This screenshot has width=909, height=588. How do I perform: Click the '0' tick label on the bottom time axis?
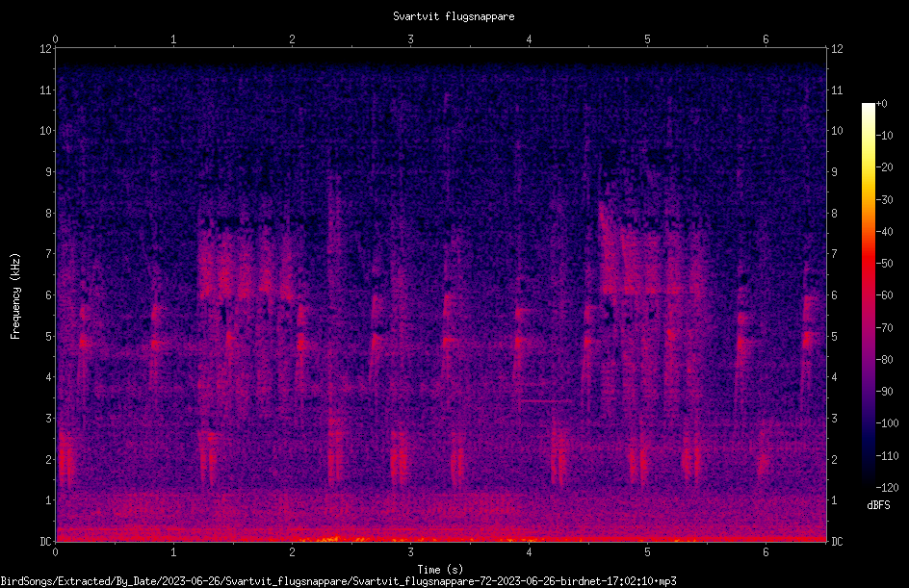55,552
